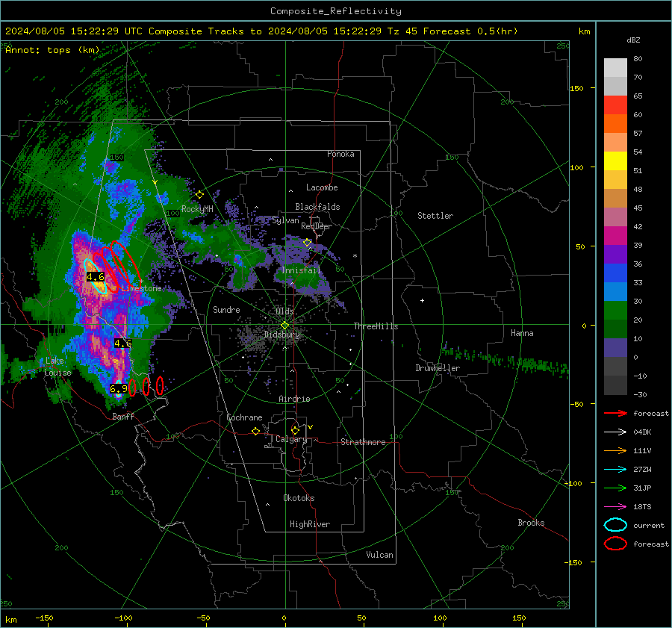Click the Sundre city label
Viewport: 672px width, 628px height.
click(x=226, y=309)
